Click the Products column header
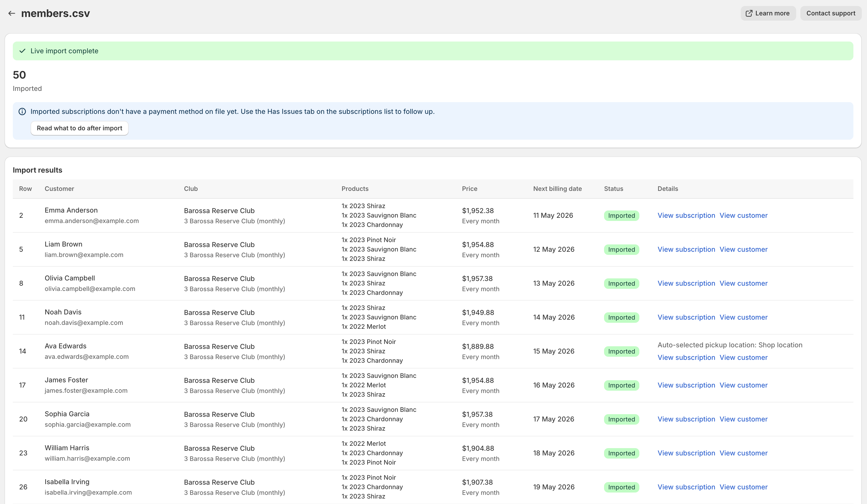Viewport: 867px width, 504px height. point(355,189)
